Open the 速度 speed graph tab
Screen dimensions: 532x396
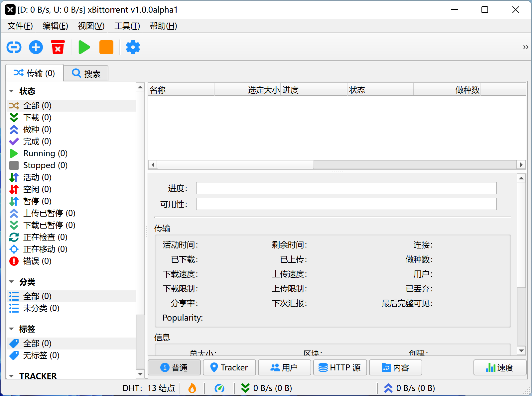pos(500,367)
